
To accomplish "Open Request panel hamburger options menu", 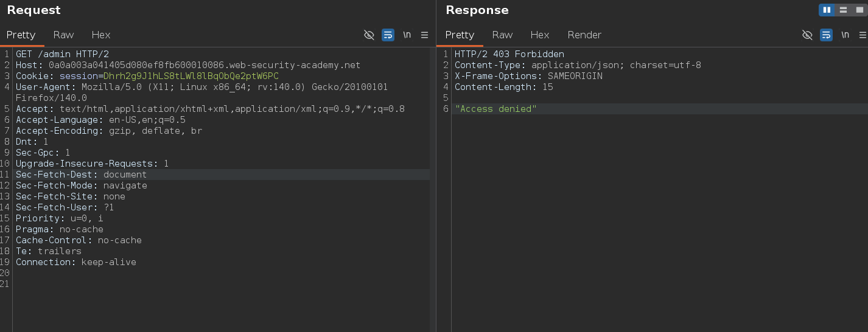I will pos(425,35).
